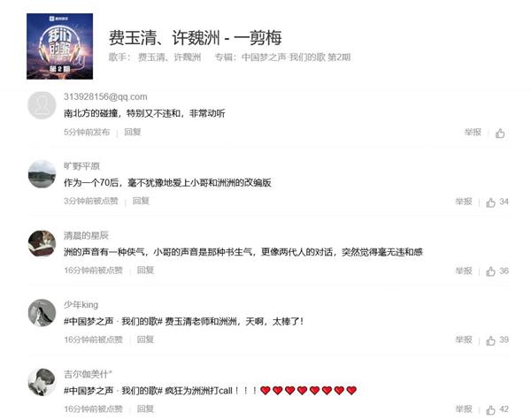531x420 pixels.
Task: Open the profile avatar of 清晨的星辰
Action: (x=42, y=244)
